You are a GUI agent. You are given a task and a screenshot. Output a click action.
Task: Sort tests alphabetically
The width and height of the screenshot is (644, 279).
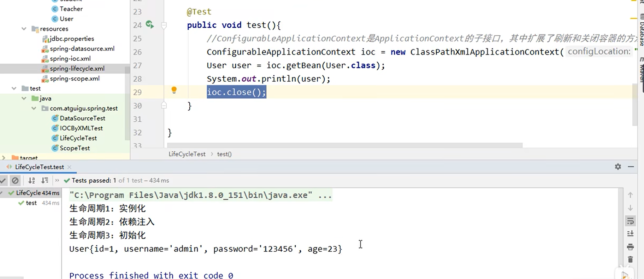[x=31, y=181]
